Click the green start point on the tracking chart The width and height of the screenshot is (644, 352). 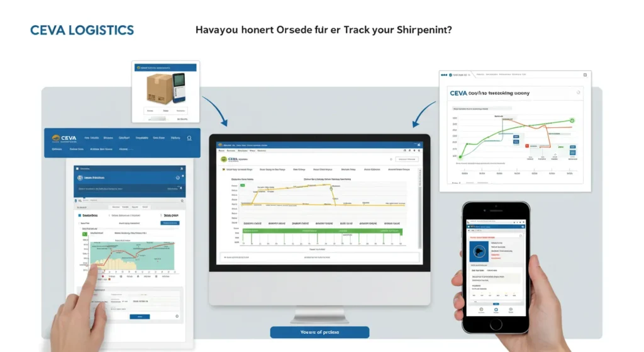tap(460, 157)
